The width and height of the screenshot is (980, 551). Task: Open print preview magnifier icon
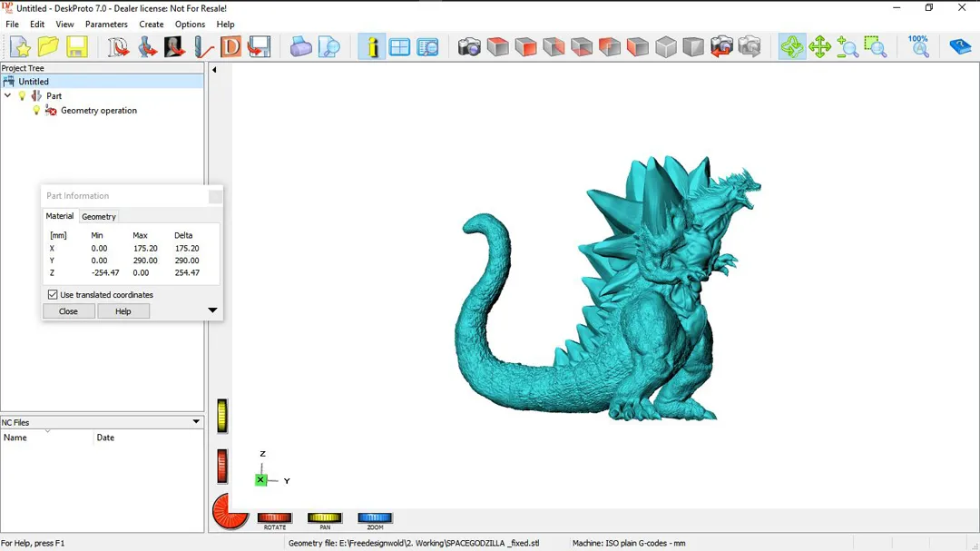click(328, 47)
